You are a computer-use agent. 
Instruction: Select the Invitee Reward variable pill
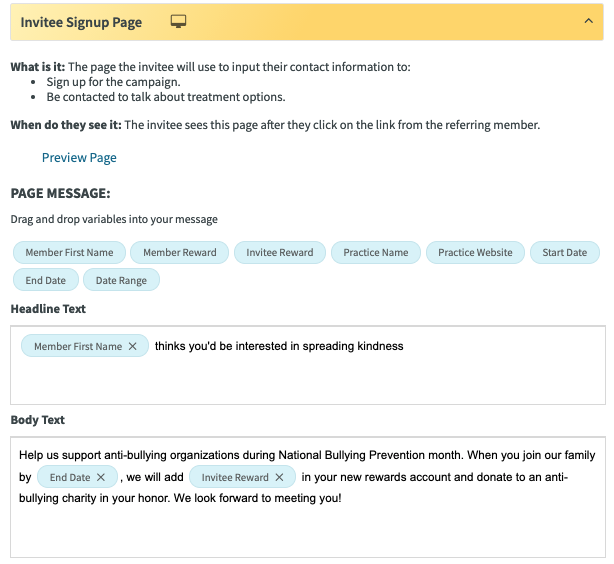coord(280,253)
